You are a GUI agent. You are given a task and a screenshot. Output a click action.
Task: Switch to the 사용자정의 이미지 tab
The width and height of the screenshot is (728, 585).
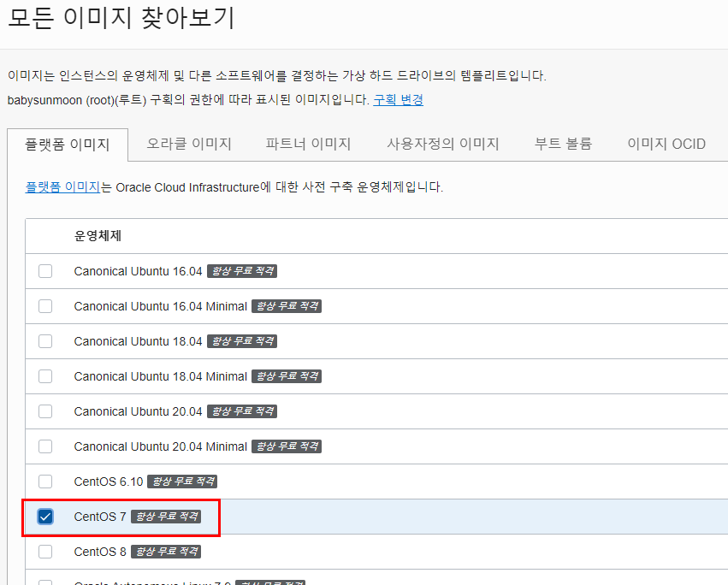(443, 144)
